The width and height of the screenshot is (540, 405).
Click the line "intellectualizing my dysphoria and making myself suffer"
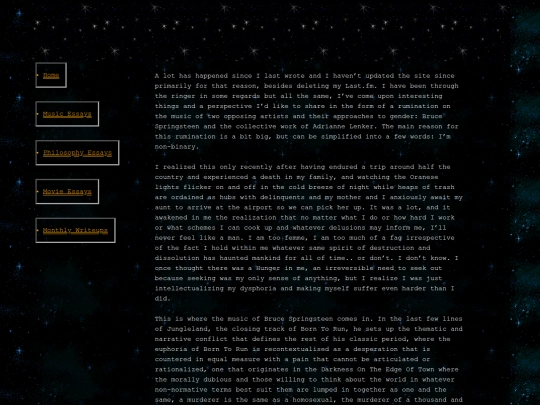304,289
